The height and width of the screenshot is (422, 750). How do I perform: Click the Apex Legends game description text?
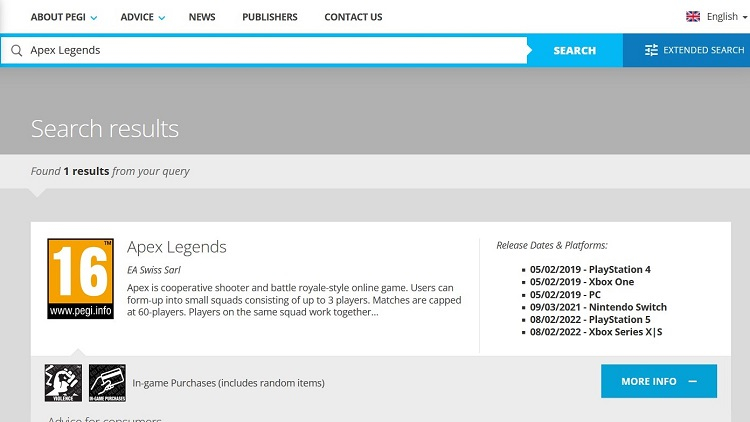[x=290, y=299]
